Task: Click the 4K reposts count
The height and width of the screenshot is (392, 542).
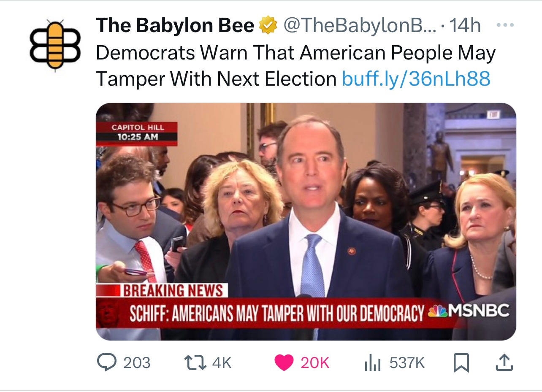Action: point(222,363)
